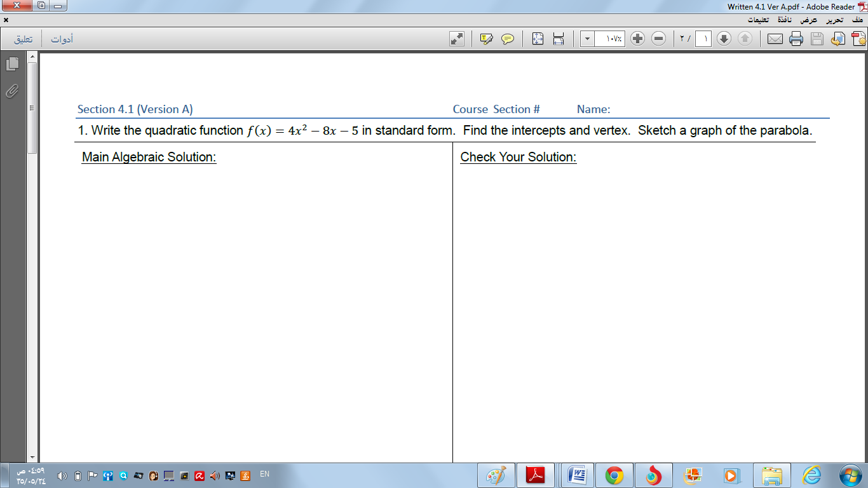The height and width of the screenshot is (488, 868).
Task: Launch Microsoft Word from the taskbar
Action: point(576,474)
